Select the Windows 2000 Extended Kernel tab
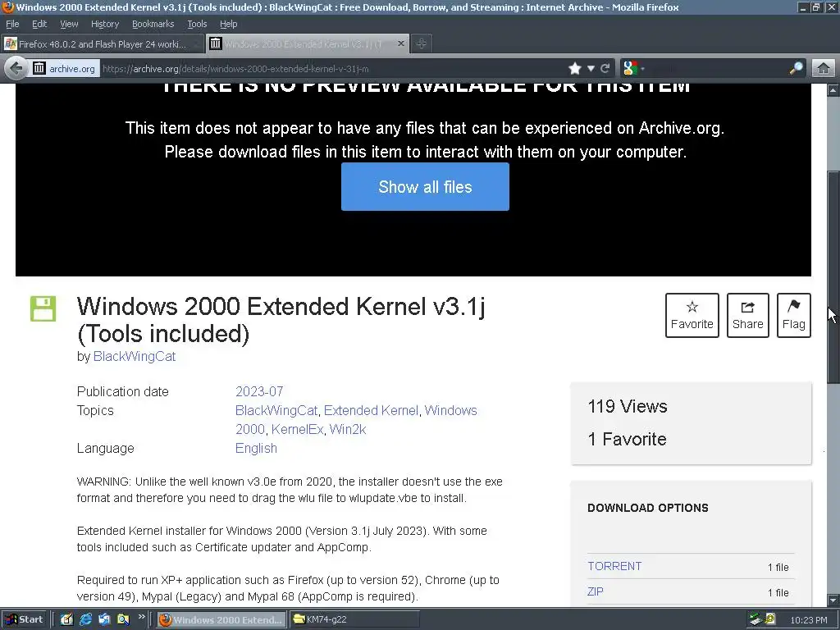Image resolution: width=840 pixels, height=630 pixels. tap(308, 44)
